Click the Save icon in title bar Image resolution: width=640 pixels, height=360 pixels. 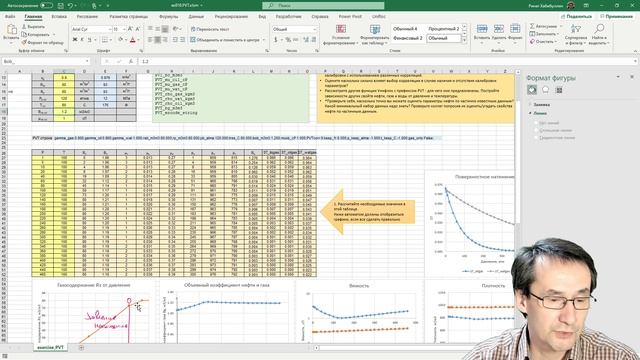point(60,5)
